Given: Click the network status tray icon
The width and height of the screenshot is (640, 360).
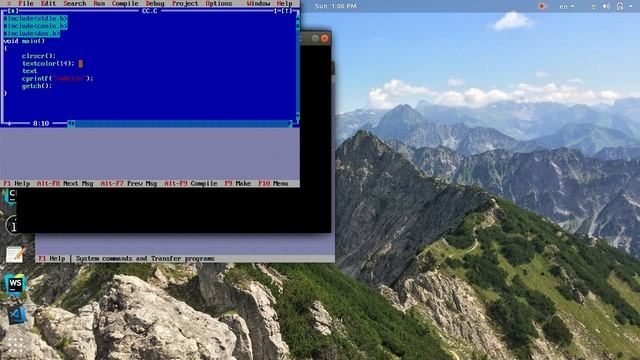Looking at the screenshot, I should pyautogui.click(x=593, y=6).
